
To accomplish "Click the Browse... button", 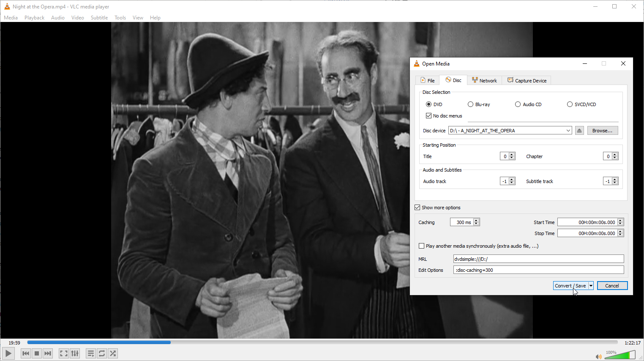I will click(x=603, y=131).
